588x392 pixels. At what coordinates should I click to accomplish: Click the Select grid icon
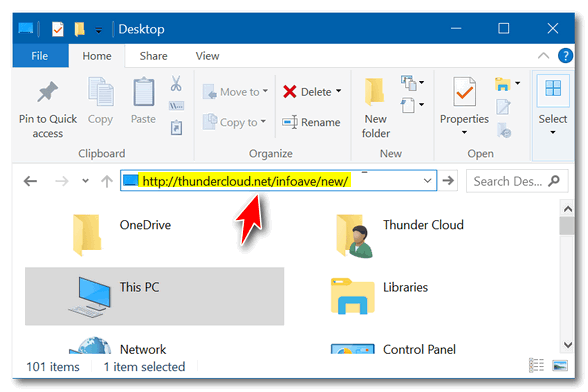[x=553, y=88]
